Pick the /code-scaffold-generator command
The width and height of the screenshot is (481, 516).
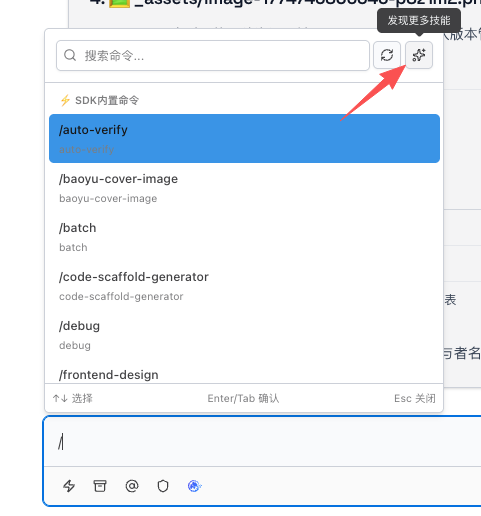tap(244, 286)
